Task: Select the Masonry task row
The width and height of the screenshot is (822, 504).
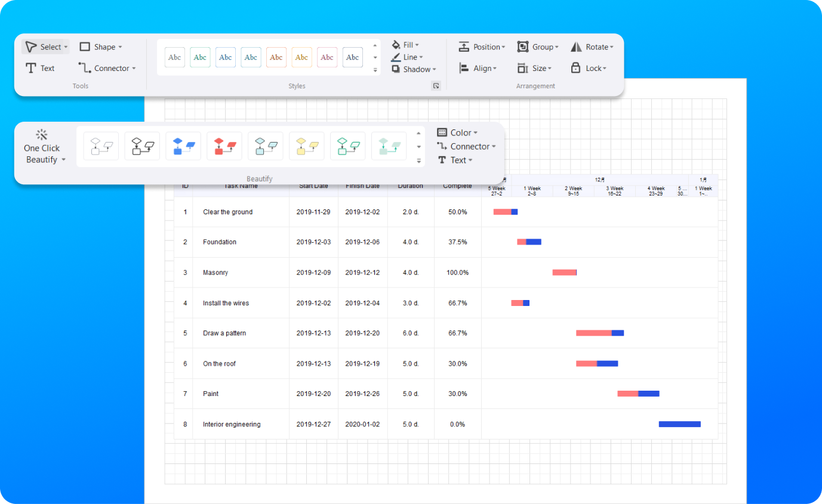Action: 446,273
